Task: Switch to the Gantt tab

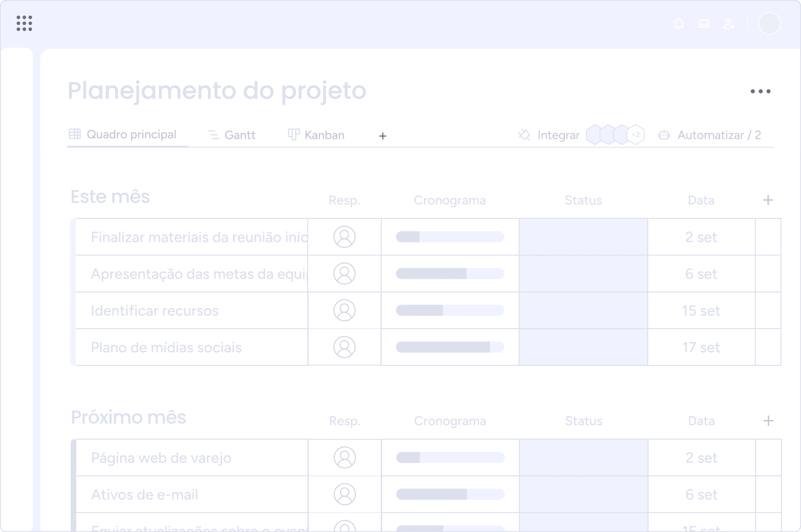Action: pos(232,135)
